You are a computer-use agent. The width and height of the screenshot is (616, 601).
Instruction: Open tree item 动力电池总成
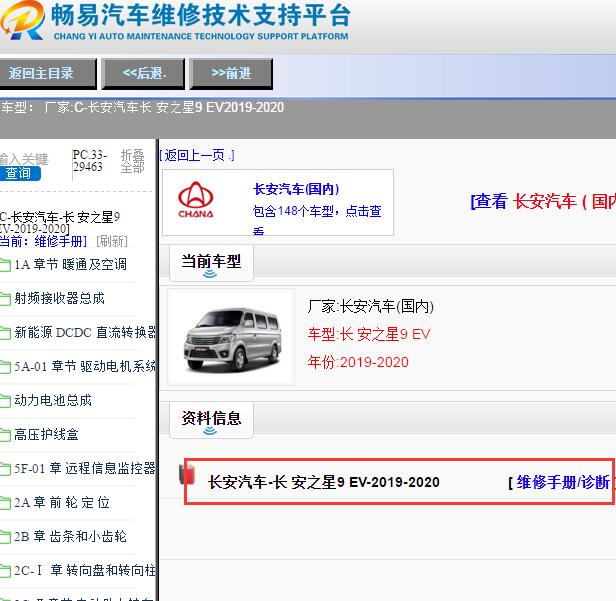coord(53,400)
